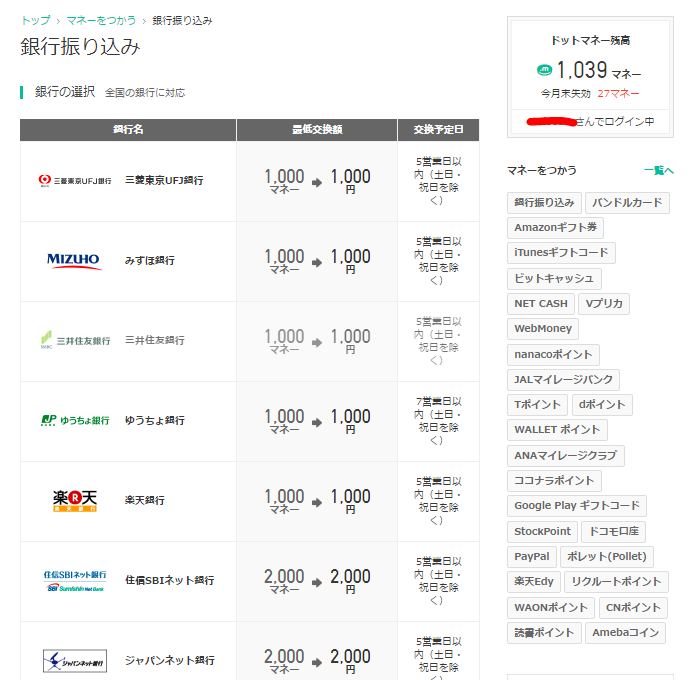Image resolution: width=689 pixels, height=680 pixels.
Task: Open the 一覧へ link
Action: point(659,171)
